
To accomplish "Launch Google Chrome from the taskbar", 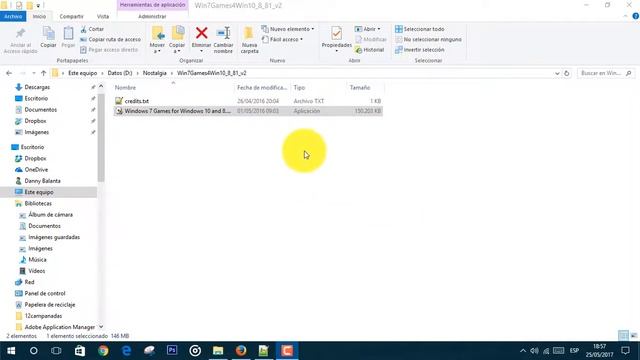I will coord(103,351).
